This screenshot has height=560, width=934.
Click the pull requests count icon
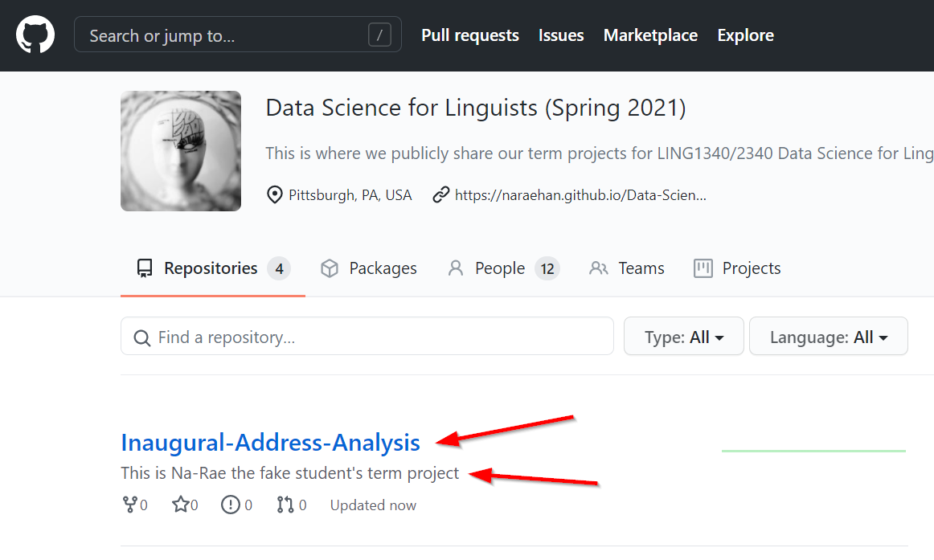pyautogui.click(x=285, y=505)
